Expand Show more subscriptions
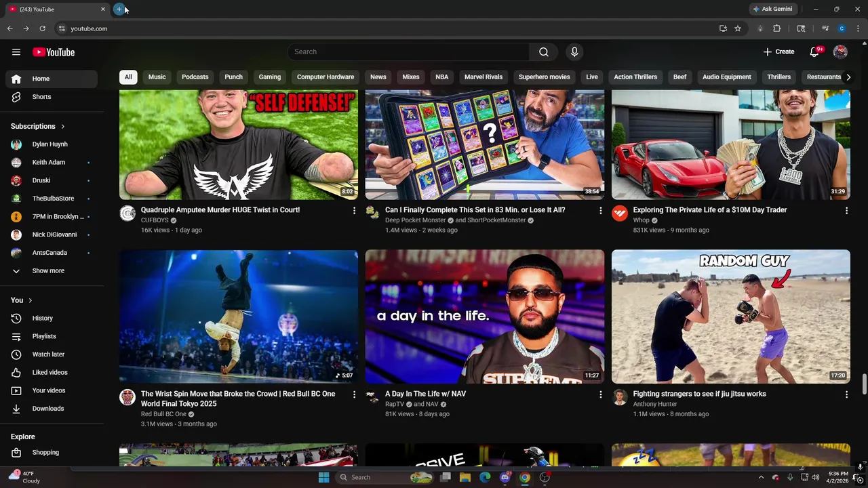Screen dimensions: 868x488 click(52, 271)
